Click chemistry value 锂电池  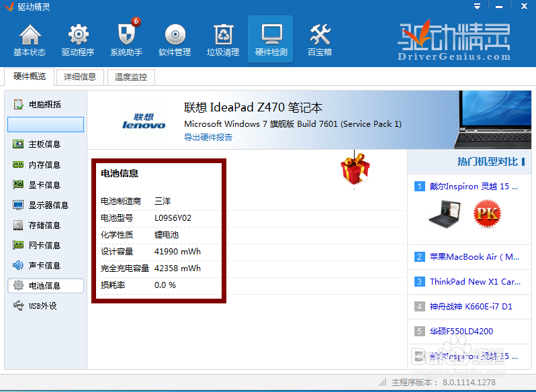coord(167,234)
